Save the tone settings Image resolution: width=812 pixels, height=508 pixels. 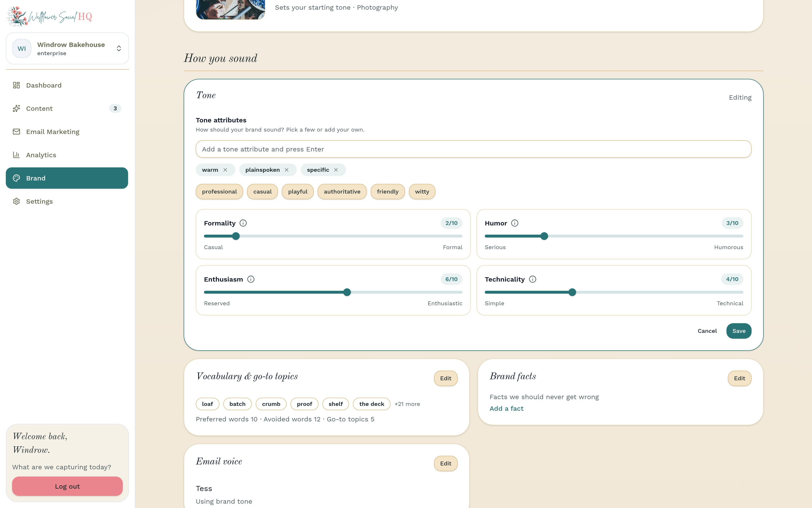739,331
